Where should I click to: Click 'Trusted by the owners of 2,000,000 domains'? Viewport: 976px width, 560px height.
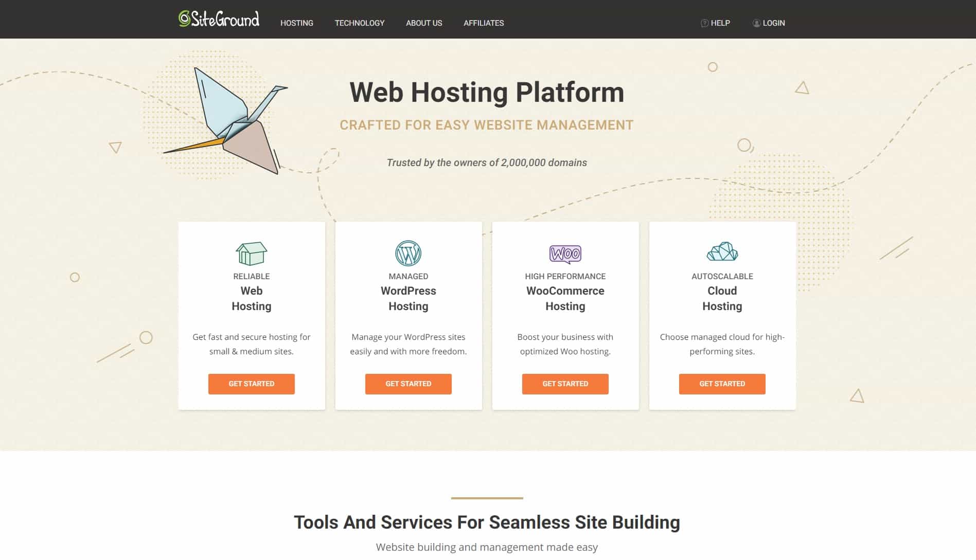[487, 162]
